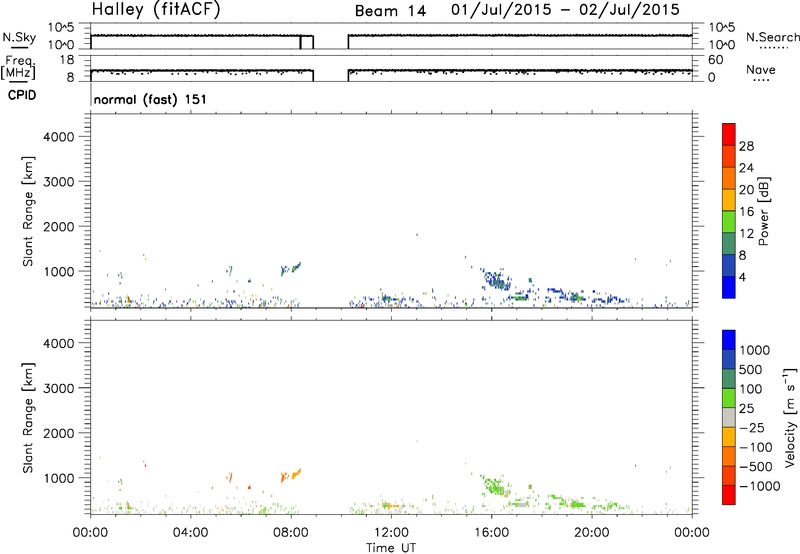
Task: Click the '12:00' time axis tick label
Action: 391,533
